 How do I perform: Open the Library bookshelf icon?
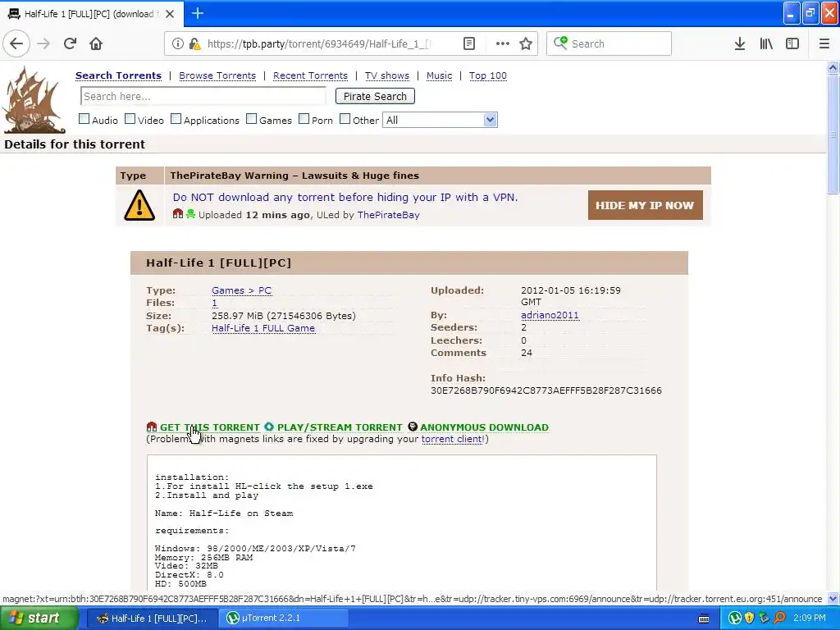click(x=766, y=43)
